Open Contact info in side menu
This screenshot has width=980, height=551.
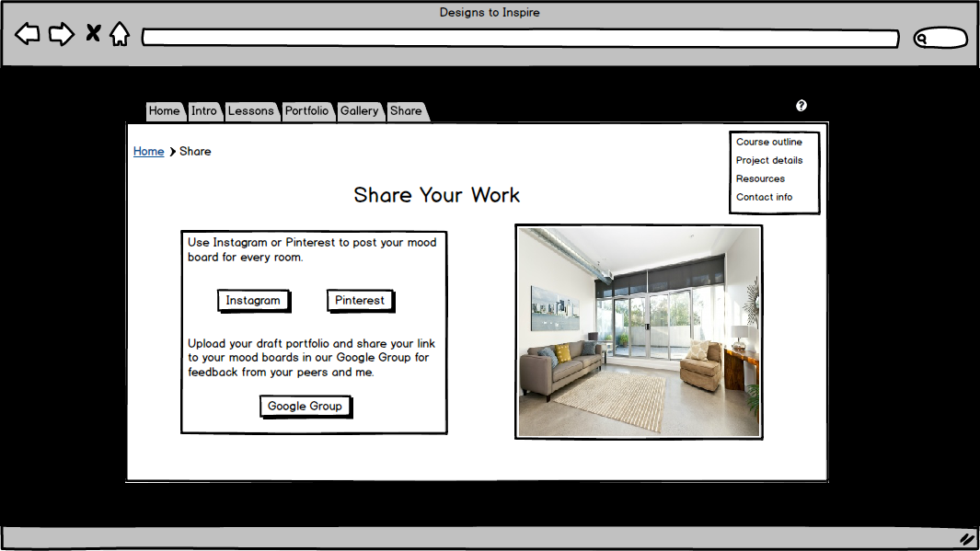[764, 197]
